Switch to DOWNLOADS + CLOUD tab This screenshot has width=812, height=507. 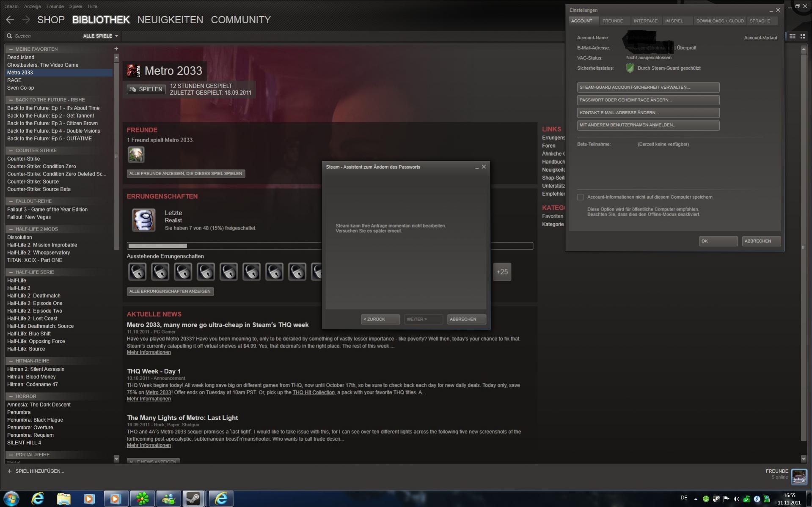[x=720, y=21]
